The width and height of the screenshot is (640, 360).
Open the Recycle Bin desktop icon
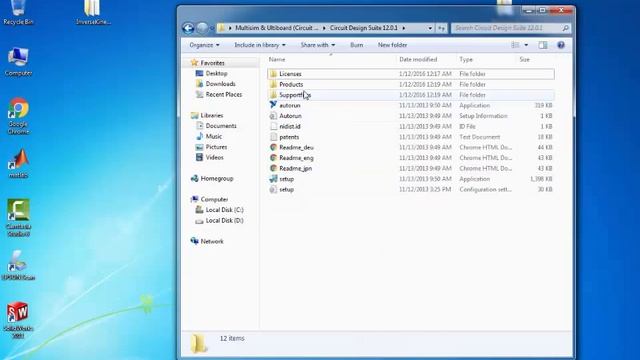click(x=18, y=11)
